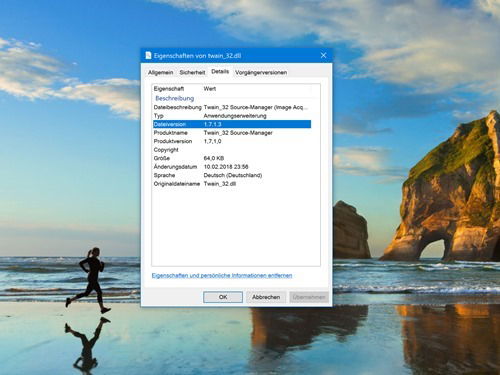Select the Änderungsdatum row
The width and height of the screenshot is (500, 375).
(x=232, y=167)
